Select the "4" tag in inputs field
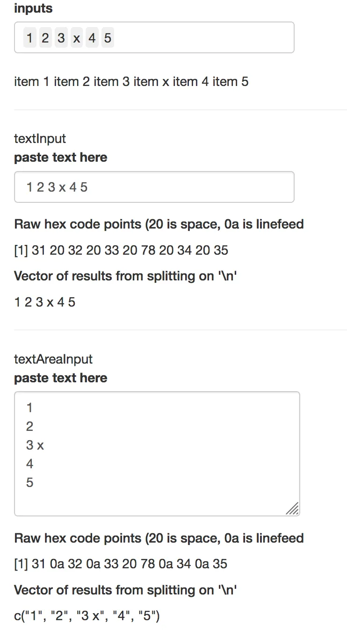The image size is (347, 644). pos(92,38)
